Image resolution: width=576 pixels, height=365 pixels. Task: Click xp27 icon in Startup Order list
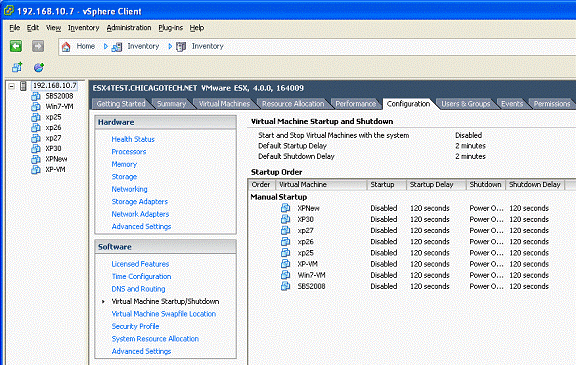tap(285, 230)
